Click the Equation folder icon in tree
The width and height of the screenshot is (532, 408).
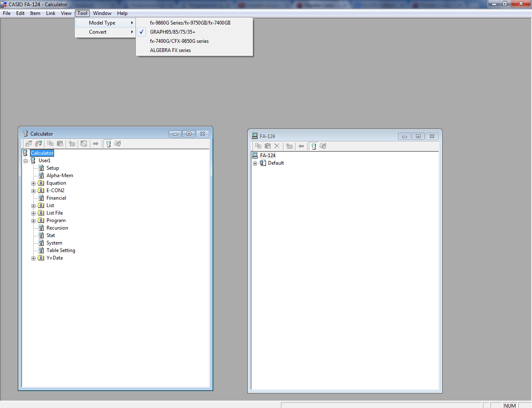(x=41, y=183)
